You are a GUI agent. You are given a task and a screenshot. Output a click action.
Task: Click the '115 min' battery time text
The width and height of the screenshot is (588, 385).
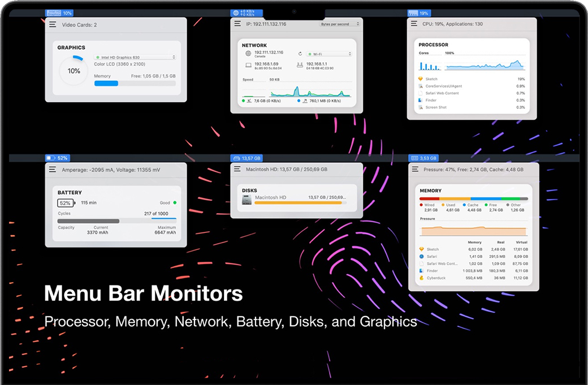(89, 202)
